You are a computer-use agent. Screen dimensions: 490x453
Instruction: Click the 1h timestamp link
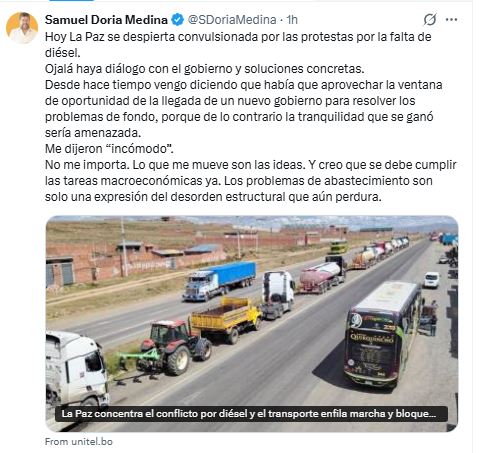pos(292,20)
